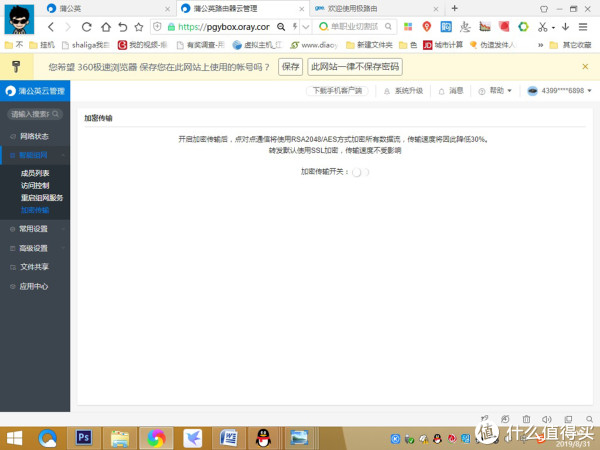Click the scissors screenshot tool icon
This screenshot has height=450, width=600.
pos(542,27)
